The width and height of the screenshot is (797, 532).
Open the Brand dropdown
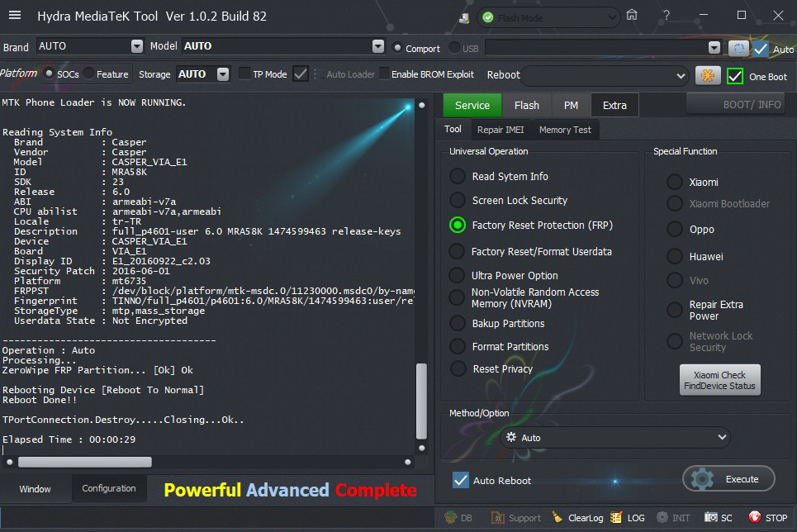pos(137,46)
